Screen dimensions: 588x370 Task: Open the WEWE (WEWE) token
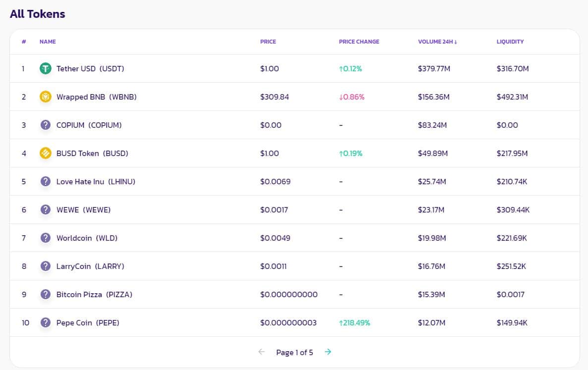click(83, 210)
